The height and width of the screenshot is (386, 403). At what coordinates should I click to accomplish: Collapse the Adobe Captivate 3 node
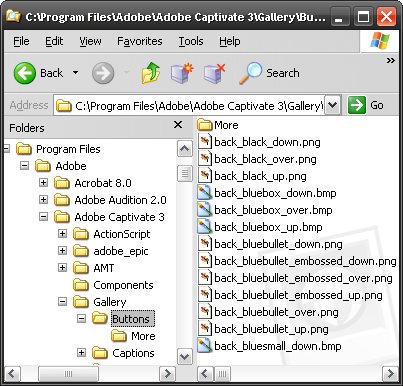pos(44,217)
